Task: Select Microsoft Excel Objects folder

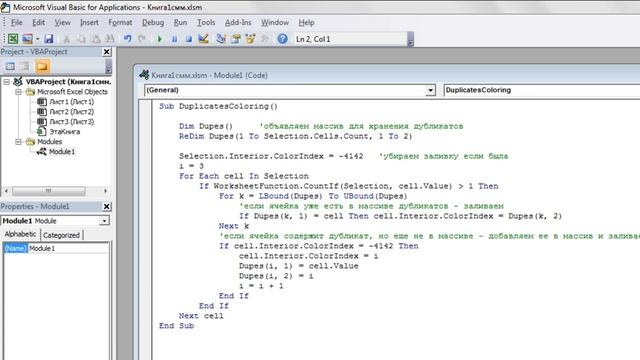Action: pos(72,92)
